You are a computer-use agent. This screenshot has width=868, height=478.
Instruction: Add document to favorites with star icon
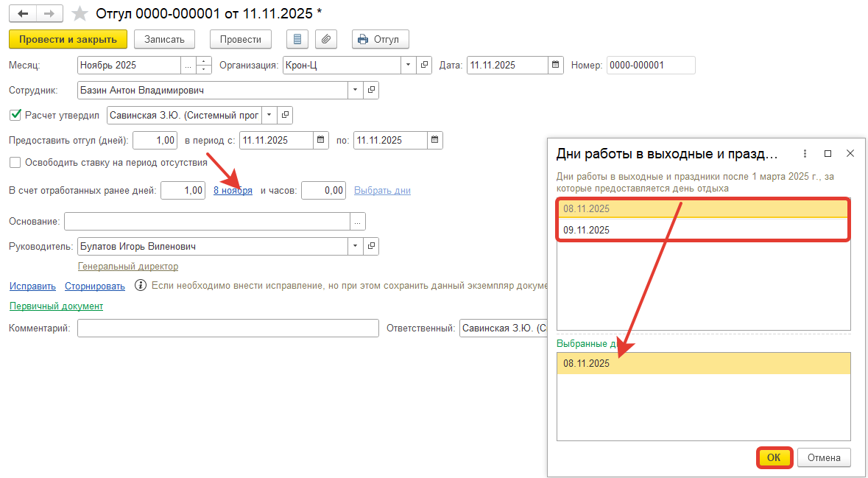[x=80, y=14]
